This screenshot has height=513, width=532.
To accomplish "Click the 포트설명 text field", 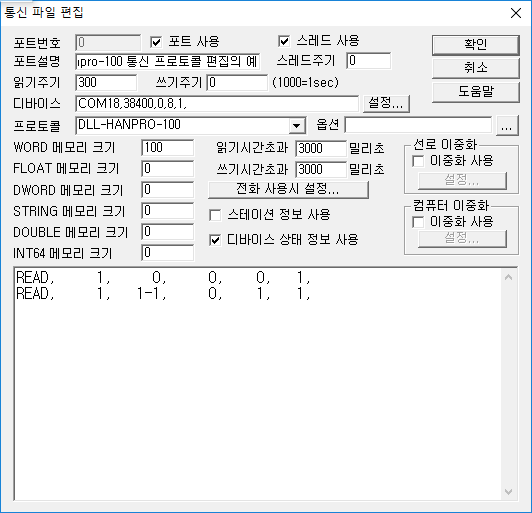I will point(168,62).
